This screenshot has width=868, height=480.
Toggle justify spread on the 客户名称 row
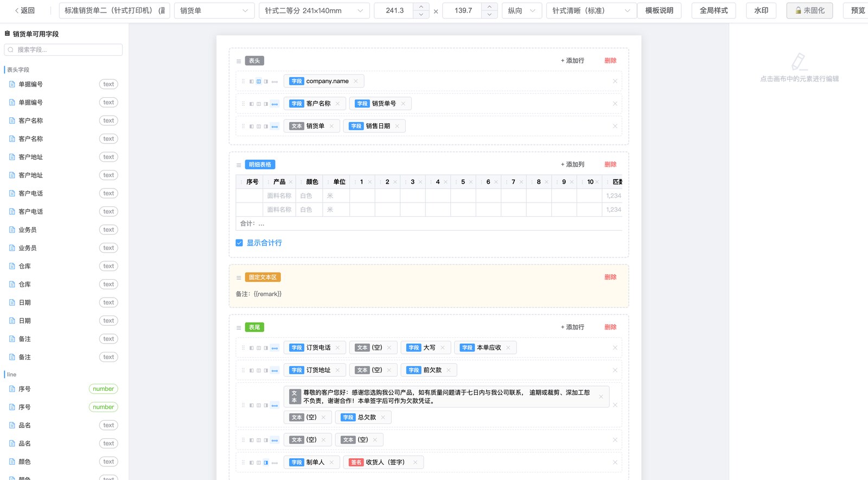click(x=275, y=104)
